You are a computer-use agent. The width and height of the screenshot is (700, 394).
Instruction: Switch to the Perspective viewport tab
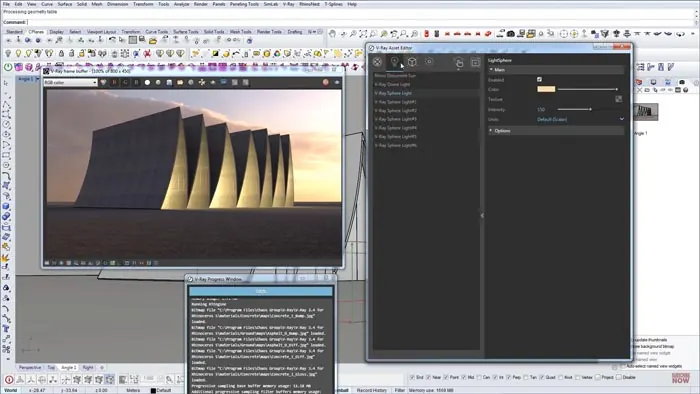(30, 368)
